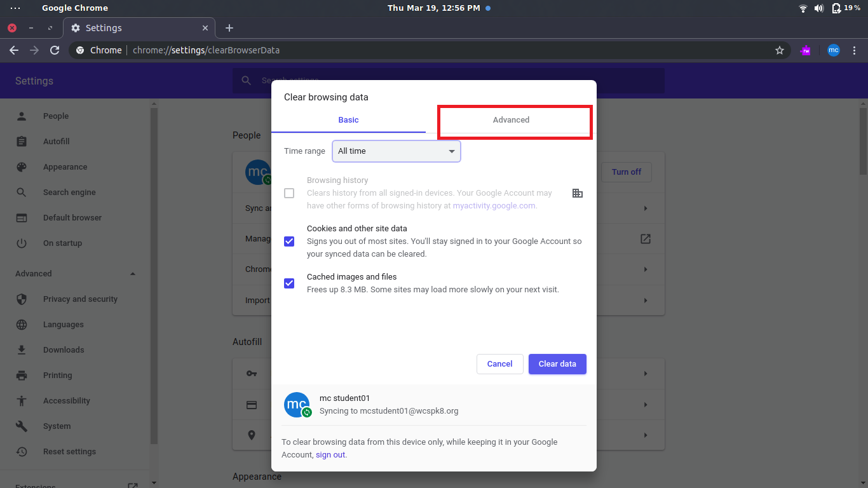Uncheck Cached images and files

click(x=289, y=283)
